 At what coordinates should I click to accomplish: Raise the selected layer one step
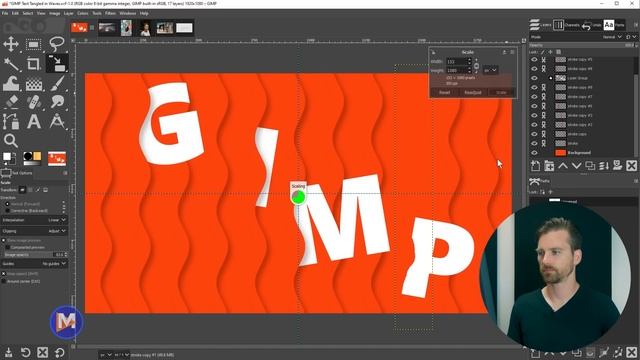tap(563, 166)
